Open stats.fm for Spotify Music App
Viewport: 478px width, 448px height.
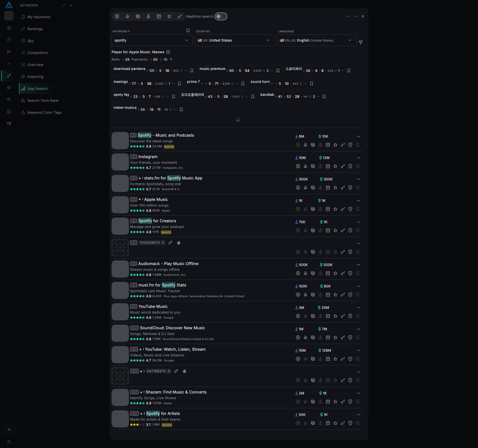(173, 178)
